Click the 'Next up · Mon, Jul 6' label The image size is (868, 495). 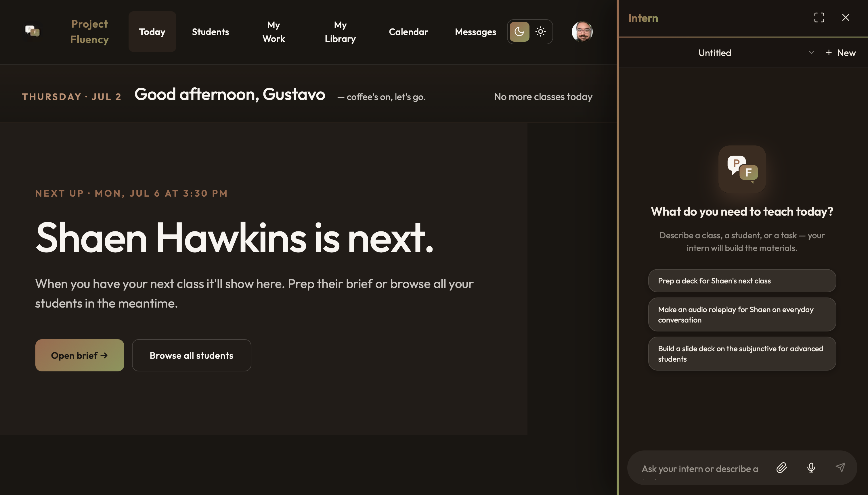click(131, 193)
